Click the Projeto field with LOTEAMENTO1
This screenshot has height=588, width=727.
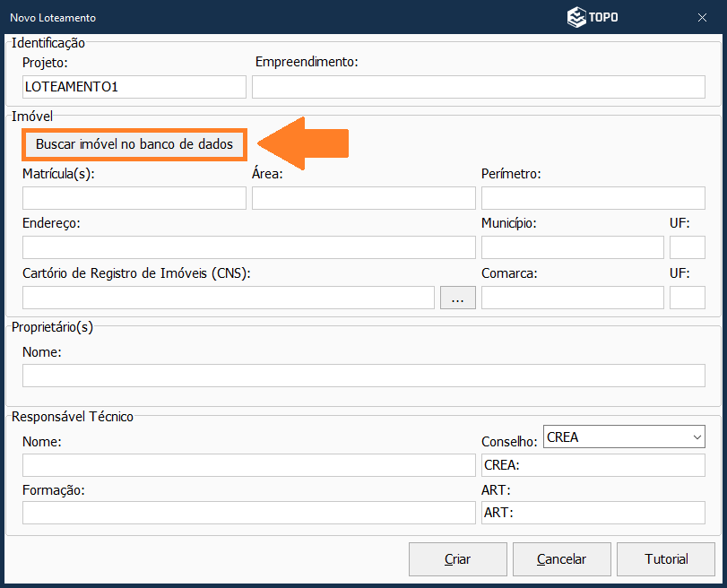tap(134, 87)
